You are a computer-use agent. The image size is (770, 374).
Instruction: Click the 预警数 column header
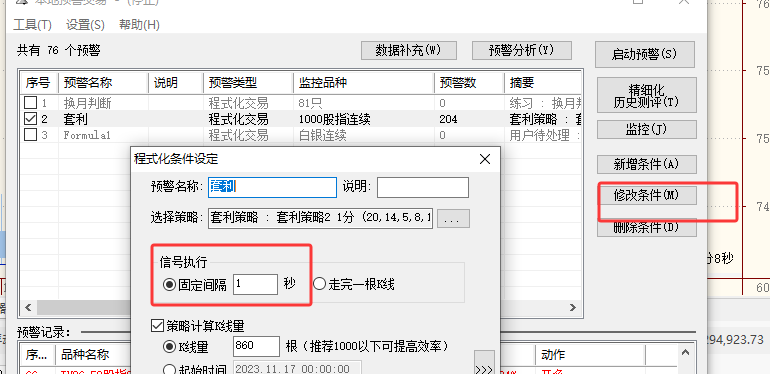click(x=469, y=83)
